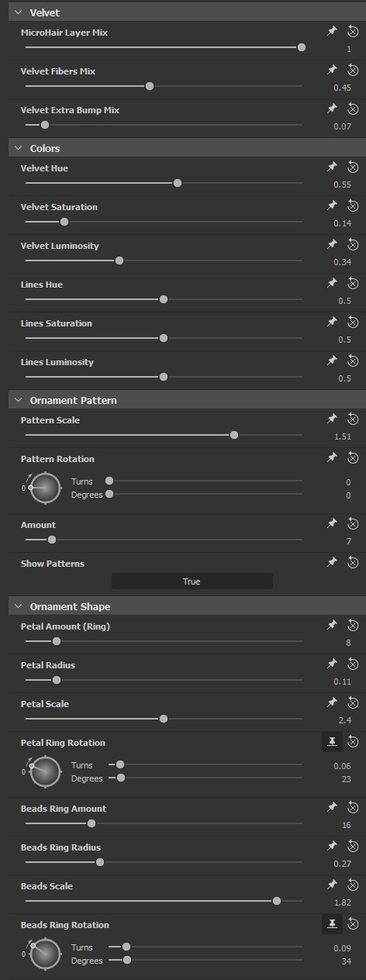Reset Velvet Fibers Mix to default
This screenshot has height=980, width=366.
353,70
